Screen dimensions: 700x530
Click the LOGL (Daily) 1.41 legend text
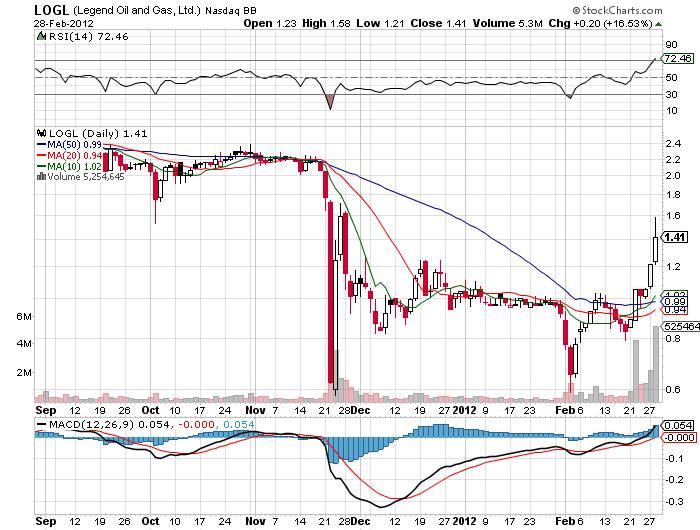pyautogui.click(x=98, y=134)
